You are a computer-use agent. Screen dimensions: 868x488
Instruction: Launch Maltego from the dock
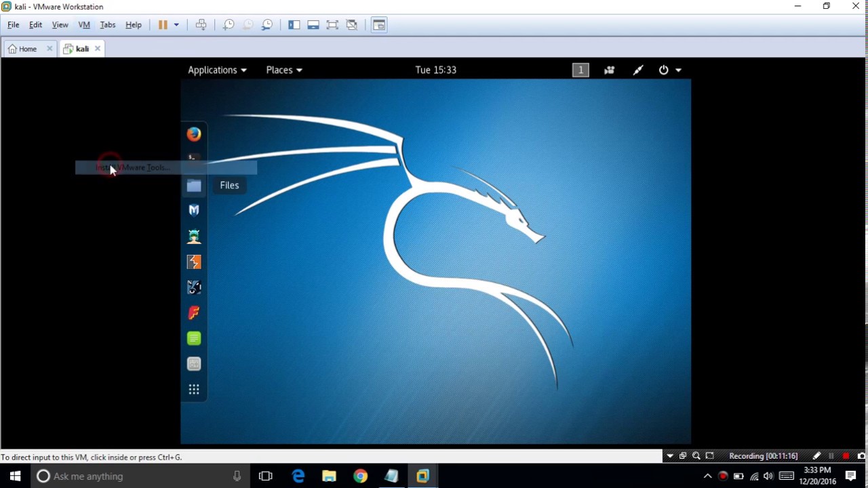[x=194, y=287]
